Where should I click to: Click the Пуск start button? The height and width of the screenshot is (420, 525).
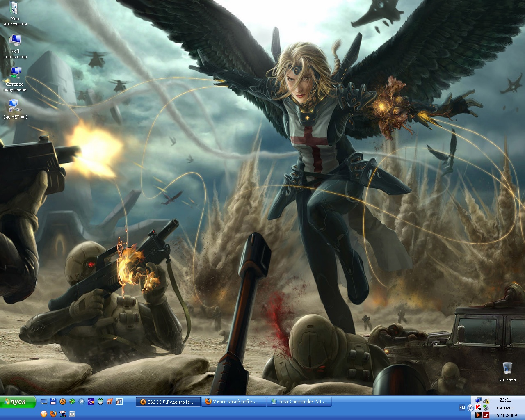pyautogui.click(x=18, y=402)
